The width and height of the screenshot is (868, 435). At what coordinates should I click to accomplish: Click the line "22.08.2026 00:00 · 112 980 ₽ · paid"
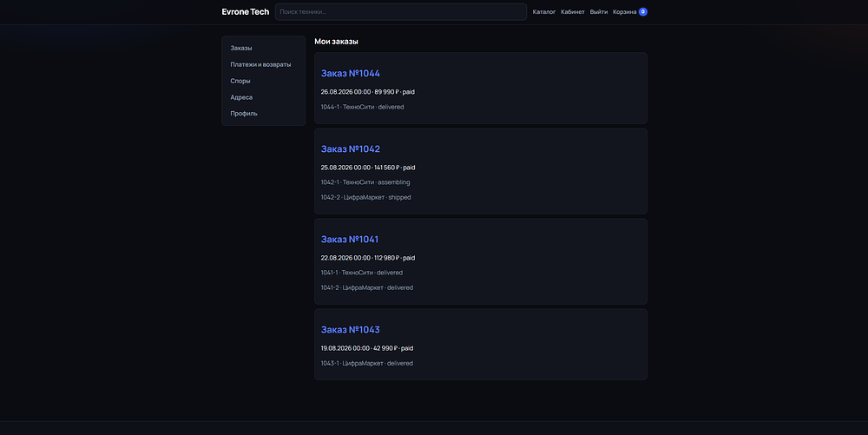(x=367, y=258)
